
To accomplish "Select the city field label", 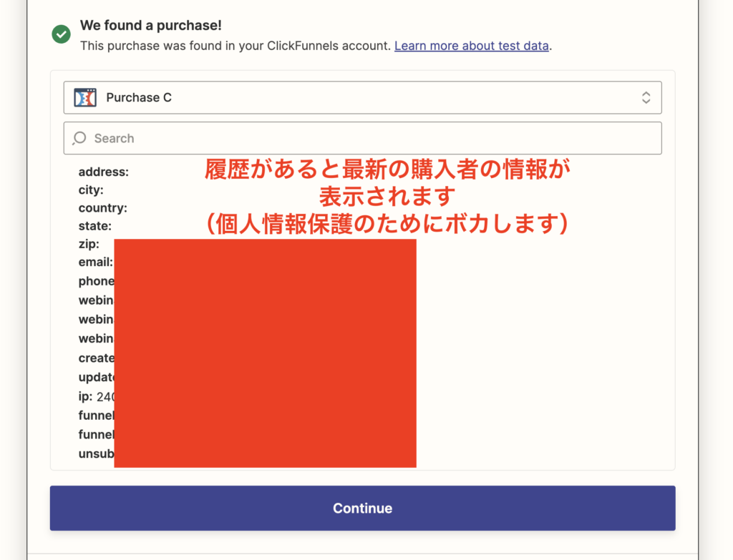I will click(x=91, y=190).
